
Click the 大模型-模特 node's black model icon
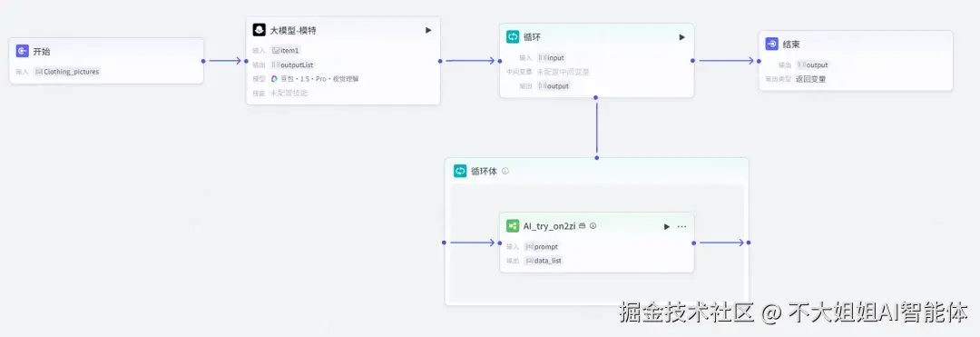click(x=260, y=30)
